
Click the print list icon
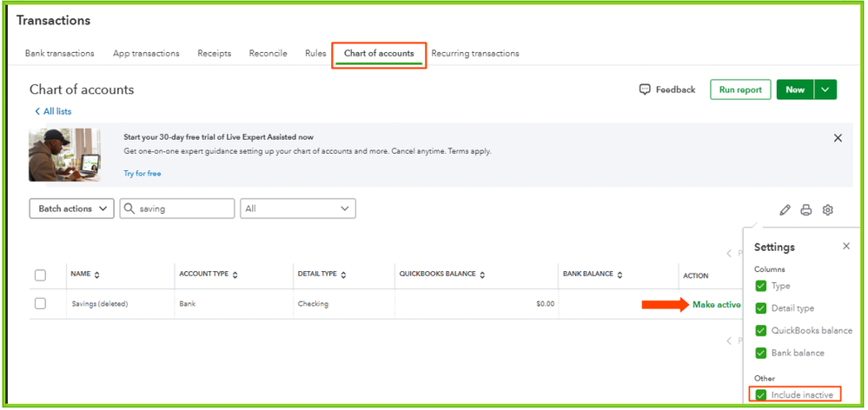806,209
